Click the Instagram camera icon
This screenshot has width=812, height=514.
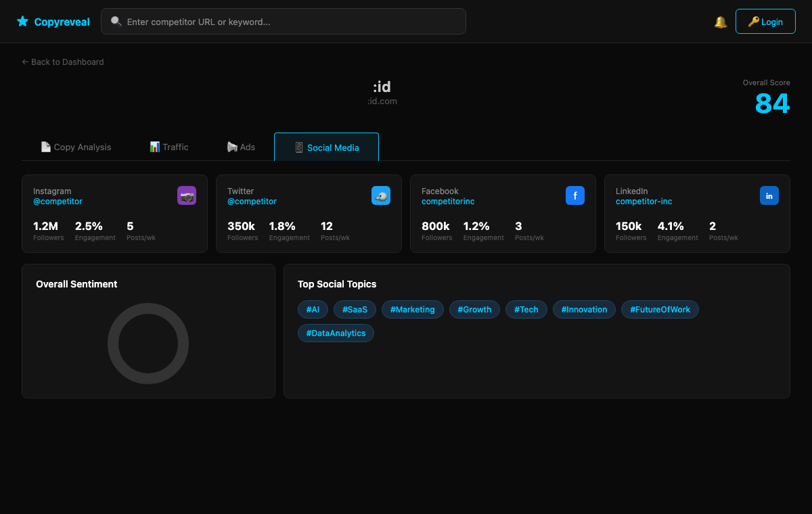[x=187, y=195]
